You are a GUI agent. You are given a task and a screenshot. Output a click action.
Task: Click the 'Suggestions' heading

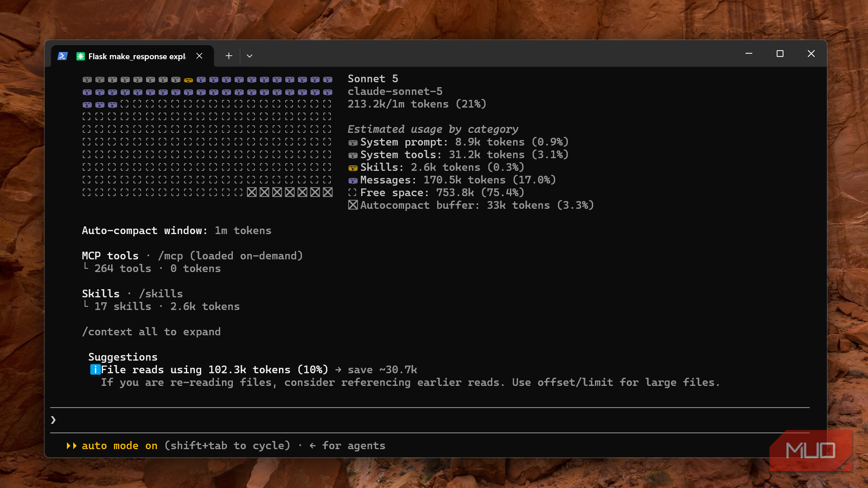[123, 357]
